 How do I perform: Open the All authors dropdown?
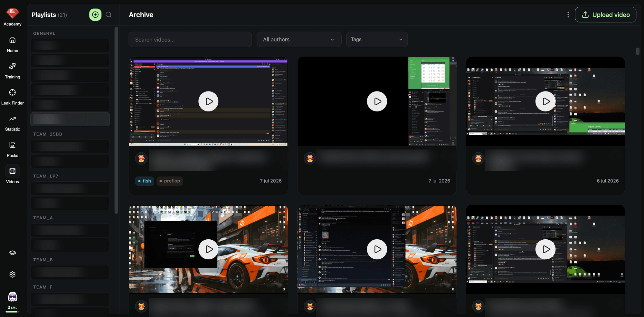click(x=299, y=39)
